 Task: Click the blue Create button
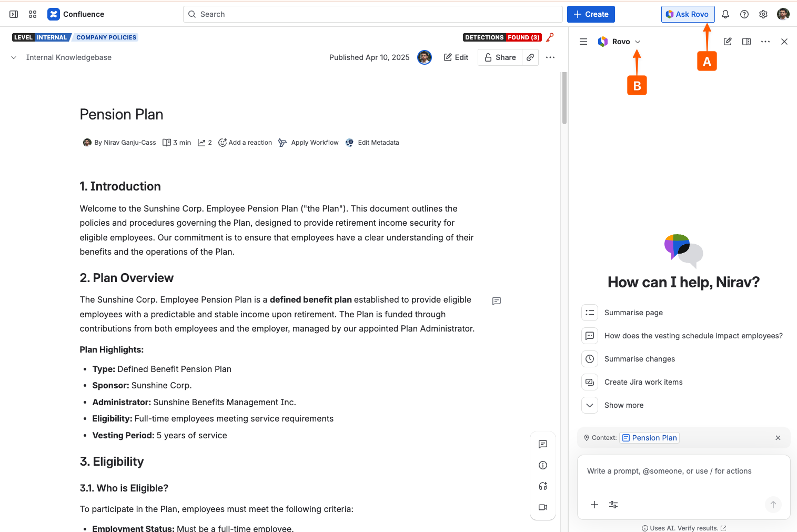[x=591, y=14]
